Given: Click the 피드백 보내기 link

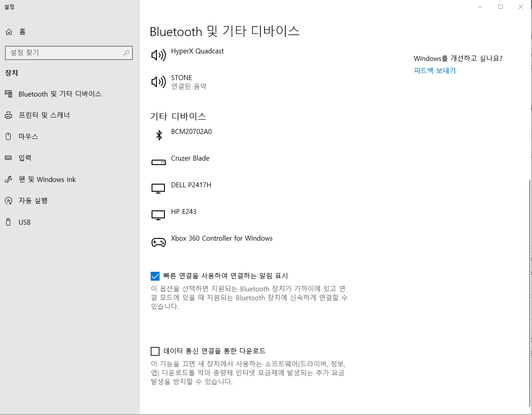Looking at the screenshot, I should (434, 71).
